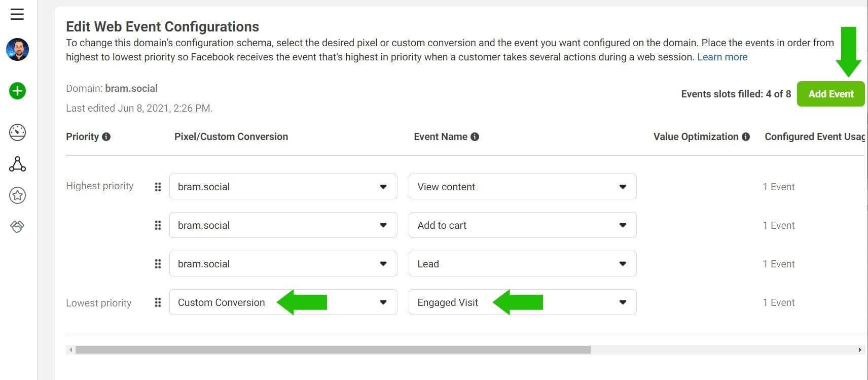Follow the Learn more link
The image size is (868, 380).
pos(722,57)
